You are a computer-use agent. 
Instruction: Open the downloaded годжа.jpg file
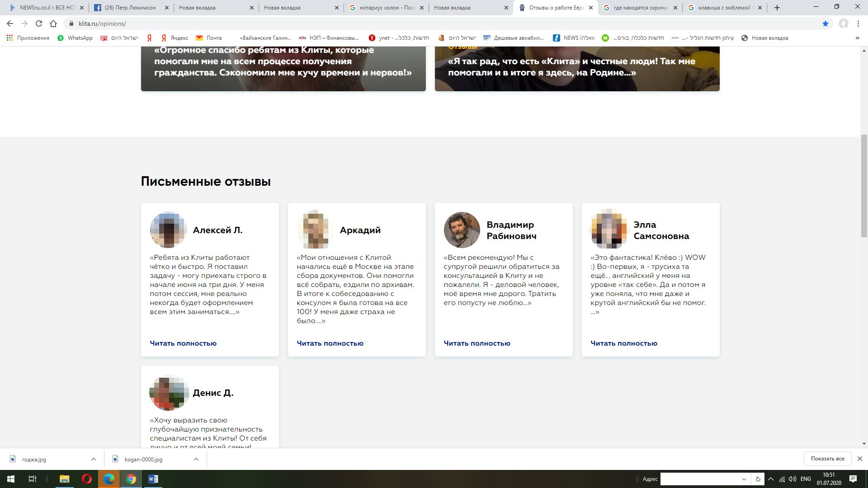point(34,459)
